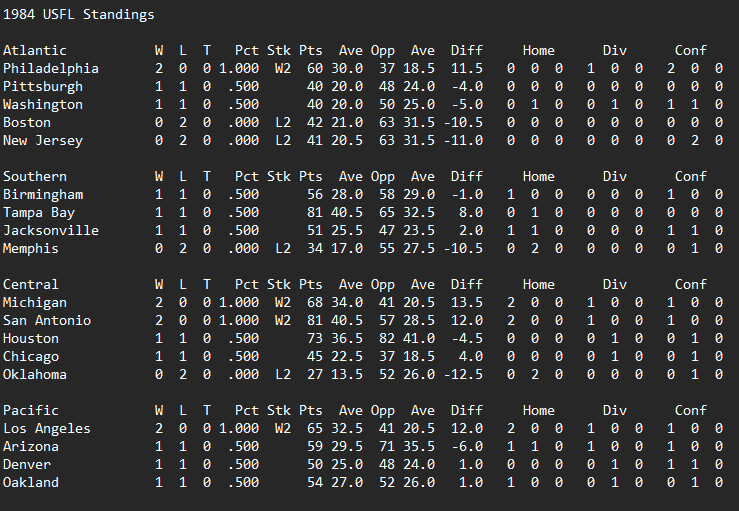Image resolution: width=739 pixels, height=511 pixels.
Task: Click the Pct column header in Atlantic section
Action: [246, 51]
